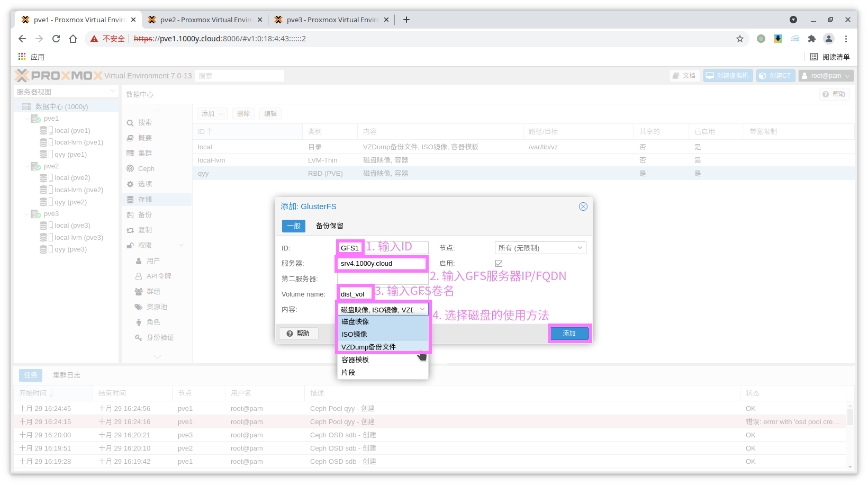This screenshot has height=485, width=868.
Task: Close the GlusterFS add dialog
Action: tap(583, 206)
